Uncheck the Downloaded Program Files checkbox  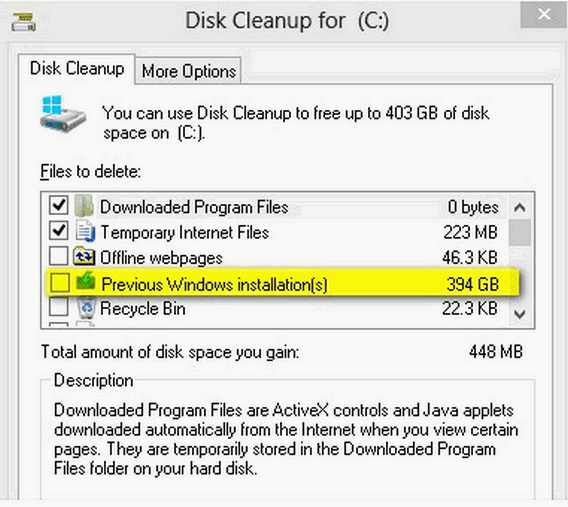coord(58,205)
